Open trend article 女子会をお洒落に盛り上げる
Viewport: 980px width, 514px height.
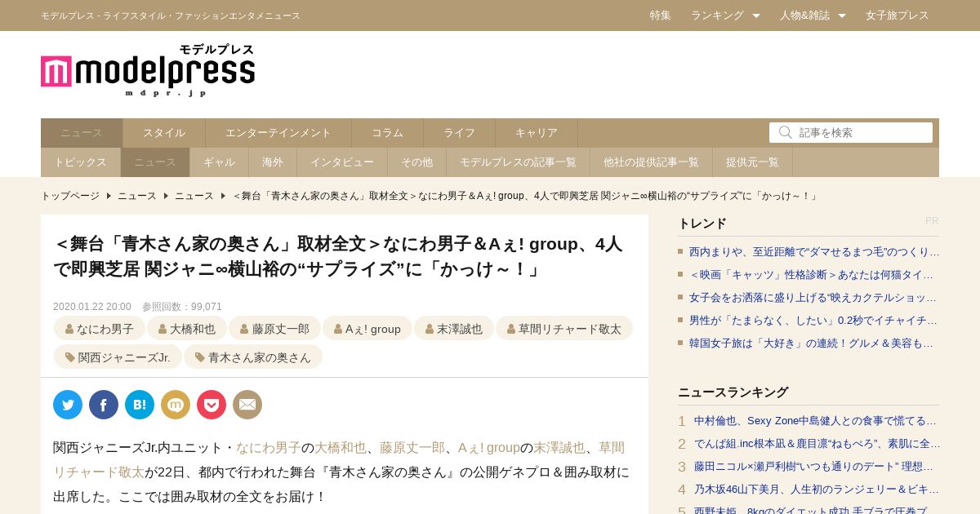[814, 298]
